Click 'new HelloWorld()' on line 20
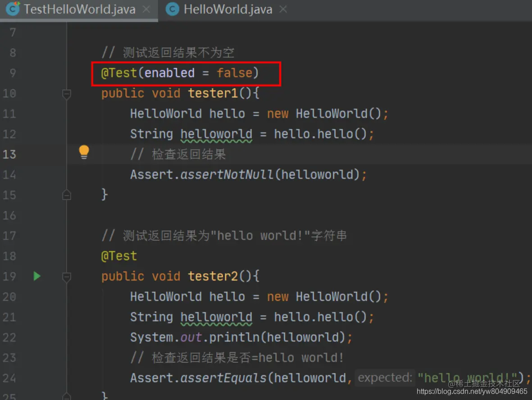Viewport: 532px width, 400px height. pyautogui.click(x=324, y=296)
